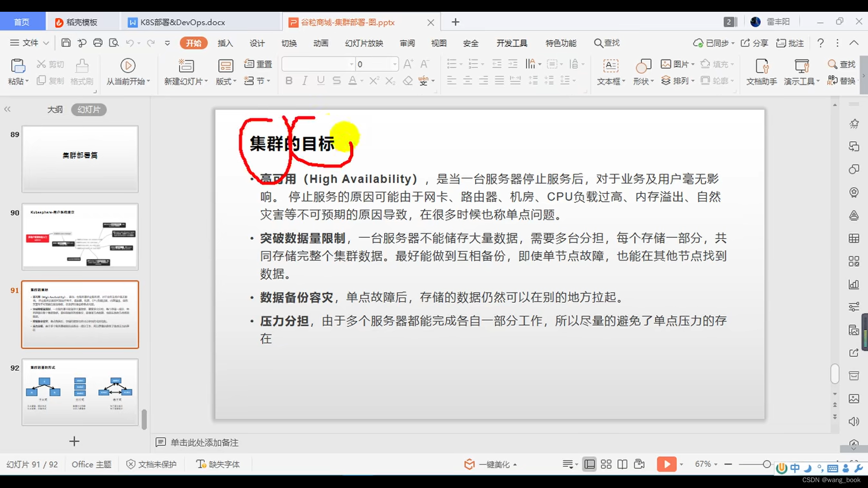
Task: Expand the font size dropdown field
Action: 395,64
